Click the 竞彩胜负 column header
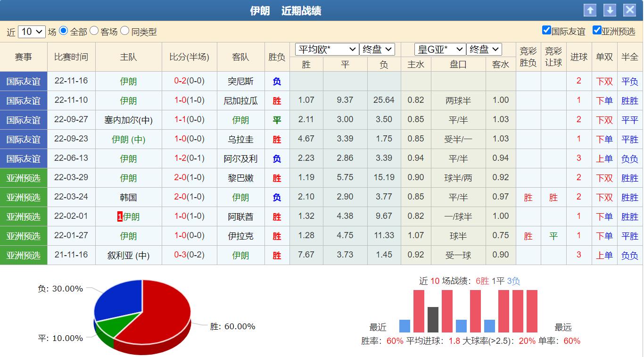 (x=528, y=57)
